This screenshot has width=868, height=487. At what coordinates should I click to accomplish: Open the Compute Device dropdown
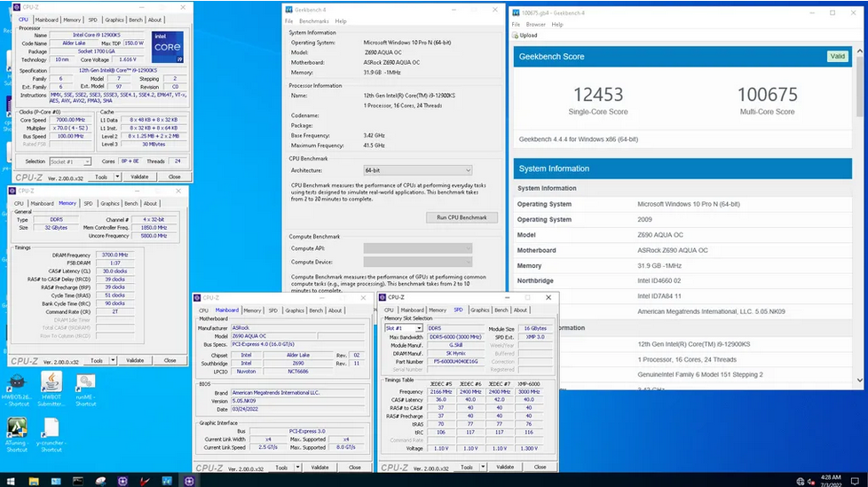[418, 262]
